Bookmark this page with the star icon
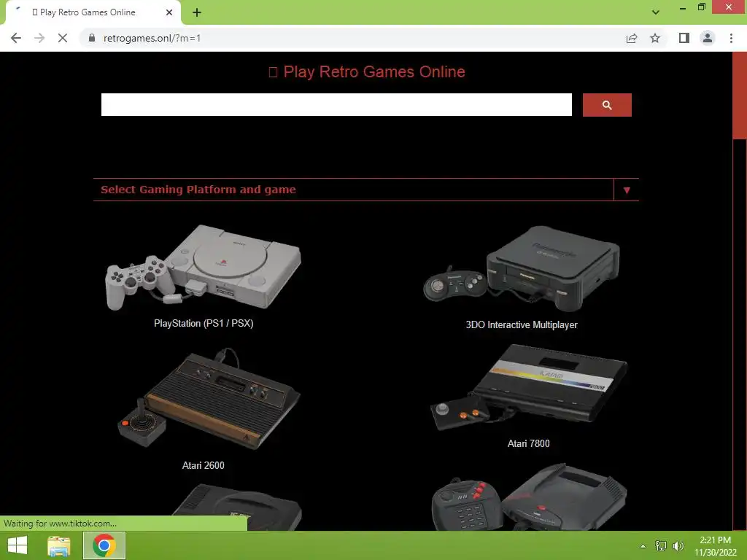 coord(655,38)
